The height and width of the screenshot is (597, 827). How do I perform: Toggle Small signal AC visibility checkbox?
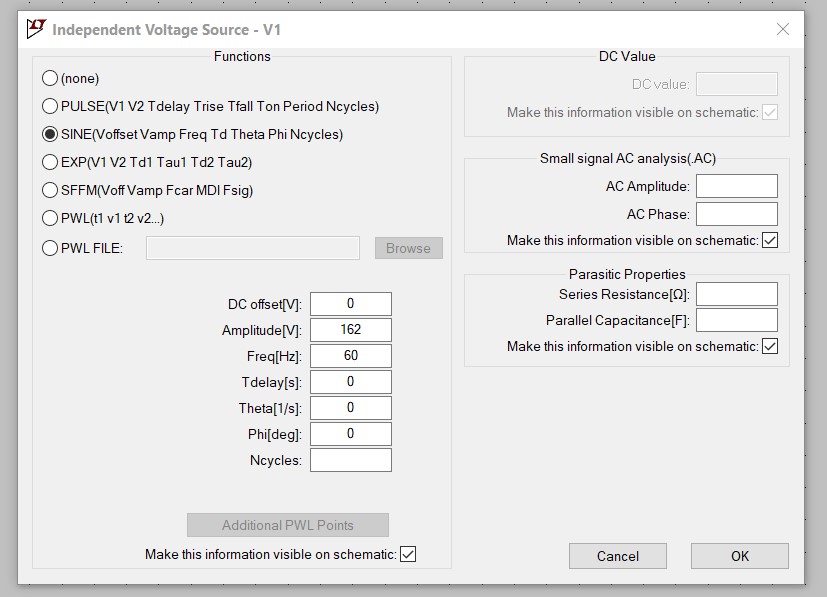pos(770,240)
